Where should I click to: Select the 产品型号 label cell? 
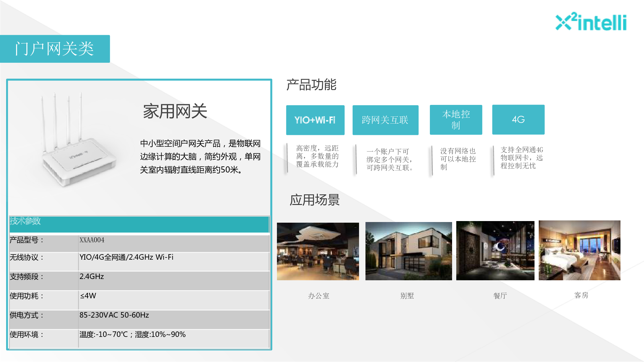[x=44, y=244]
